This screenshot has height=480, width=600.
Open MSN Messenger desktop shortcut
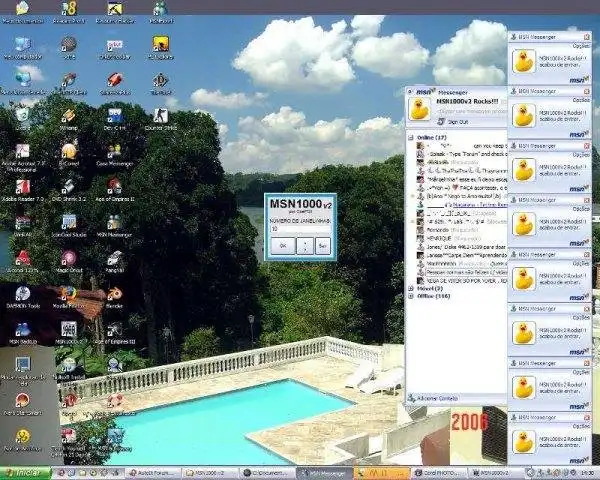(114, 224)
